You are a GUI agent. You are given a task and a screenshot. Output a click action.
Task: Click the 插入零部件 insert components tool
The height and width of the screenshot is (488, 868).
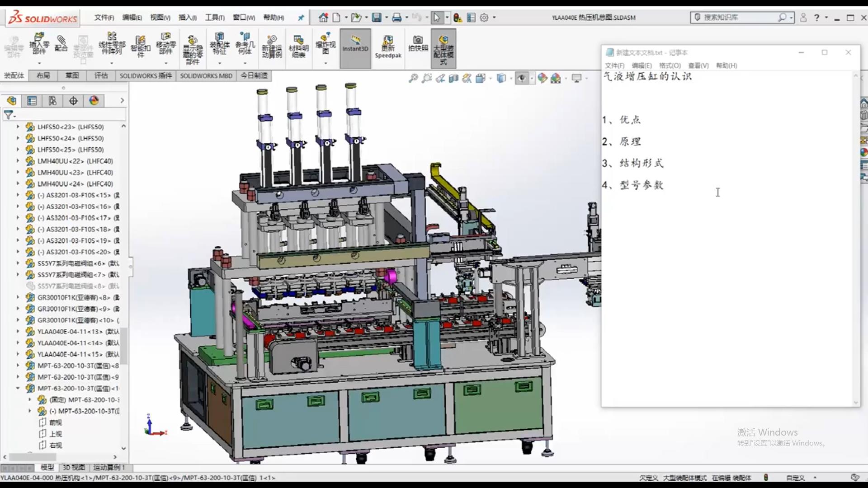tap(39, 44)
